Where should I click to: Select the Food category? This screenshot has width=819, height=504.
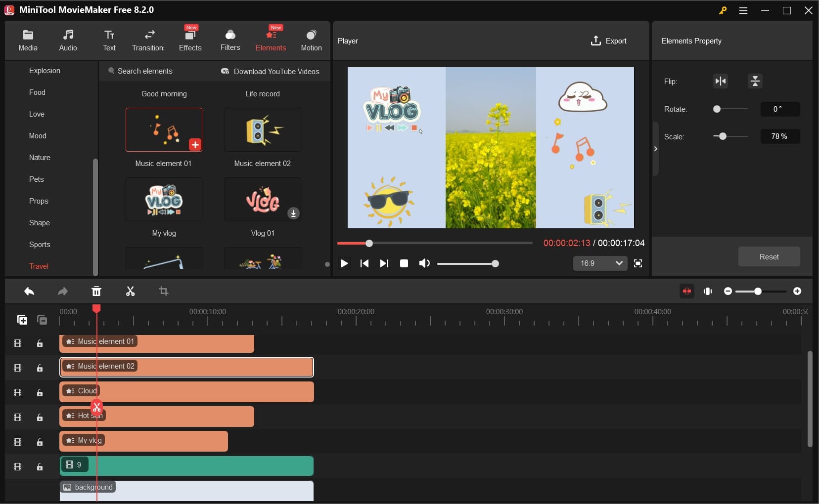click(37, 92)
